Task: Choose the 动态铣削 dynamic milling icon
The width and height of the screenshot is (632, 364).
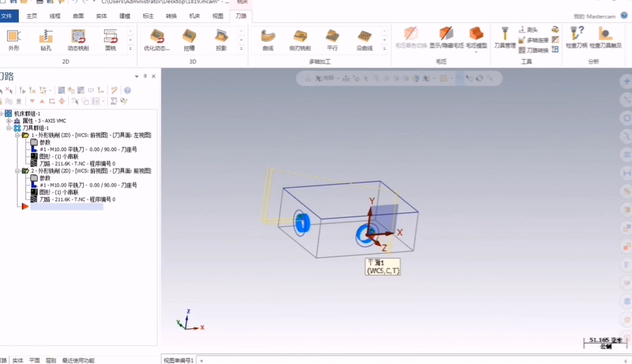Action: tap(78, 38)
